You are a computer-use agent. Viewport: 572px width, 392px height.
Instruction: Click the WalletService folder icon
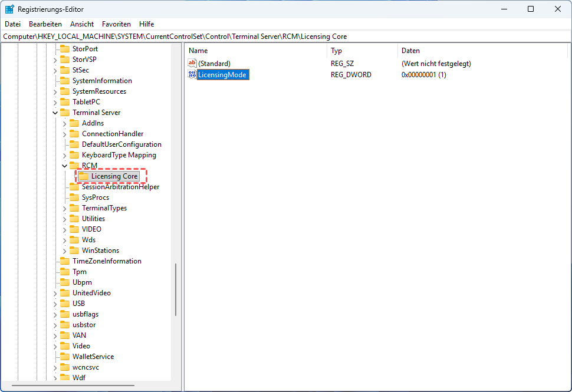click(x=65, y=357)
